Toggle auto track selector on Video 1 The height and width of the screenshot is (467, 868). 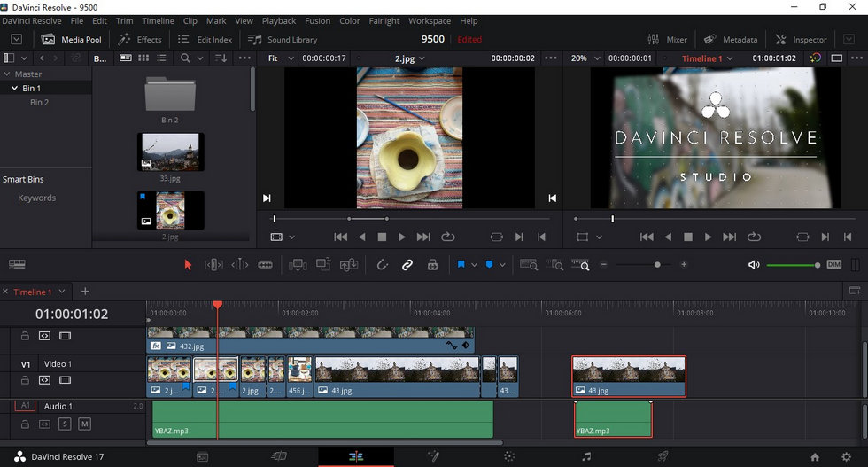click(x=44, y=380)
